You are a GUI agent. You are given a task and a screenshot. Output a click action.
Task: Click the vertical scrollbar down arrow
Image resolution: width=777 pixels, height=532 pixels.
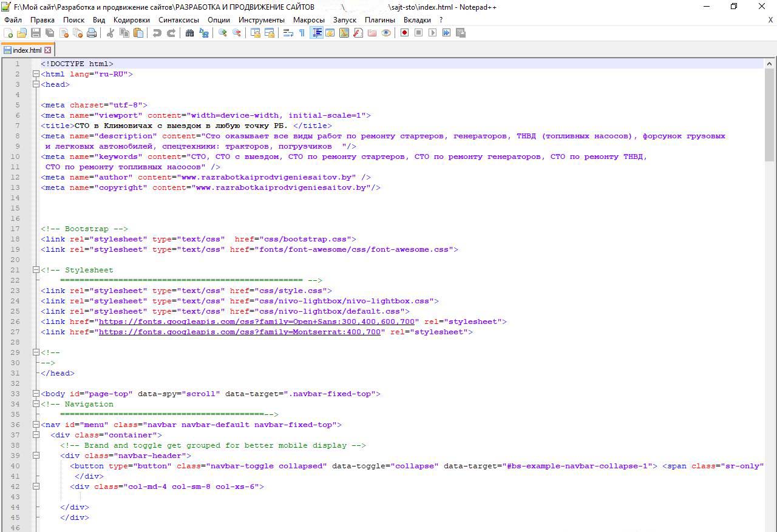(x=770, y=527)
